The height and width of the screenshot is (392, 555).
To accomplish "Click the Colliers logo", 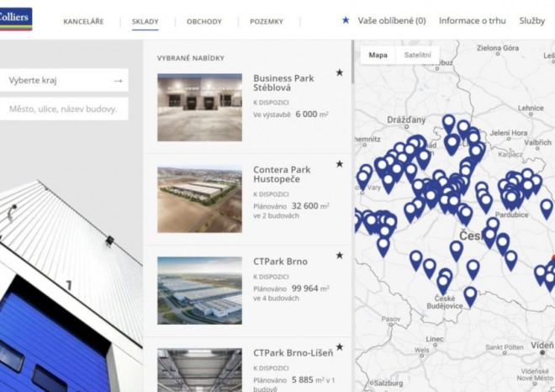I will 16,19.
